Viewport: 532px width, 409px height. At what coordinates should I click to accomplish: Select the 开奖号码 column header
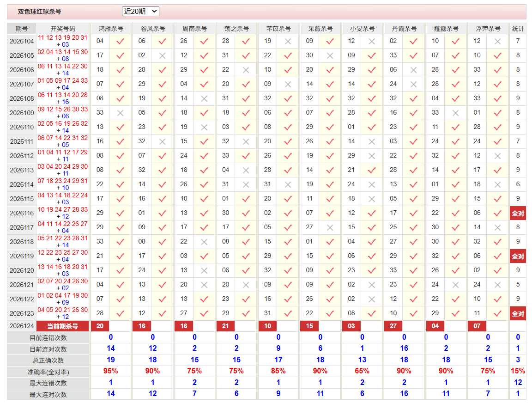(63, 29)
